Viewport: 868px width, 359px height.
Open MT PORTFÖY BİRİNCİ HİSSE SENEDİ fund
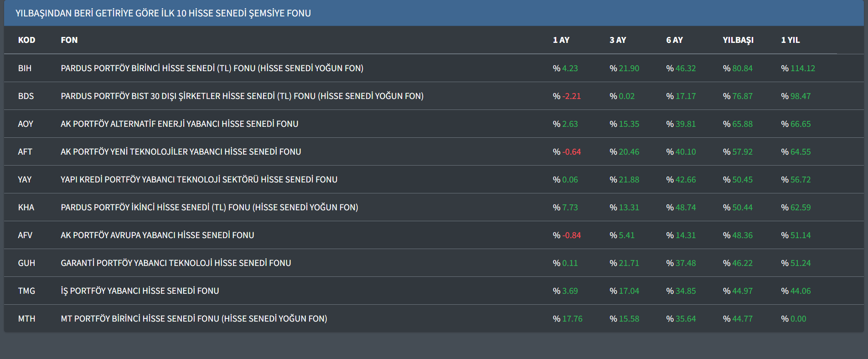tap(194, 319)
